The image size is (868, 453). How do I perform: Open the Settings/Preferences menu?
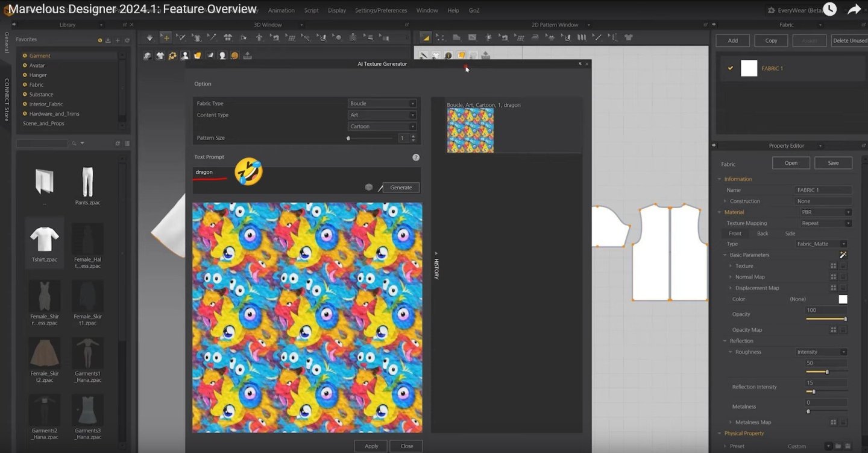[x=381, y=10]
